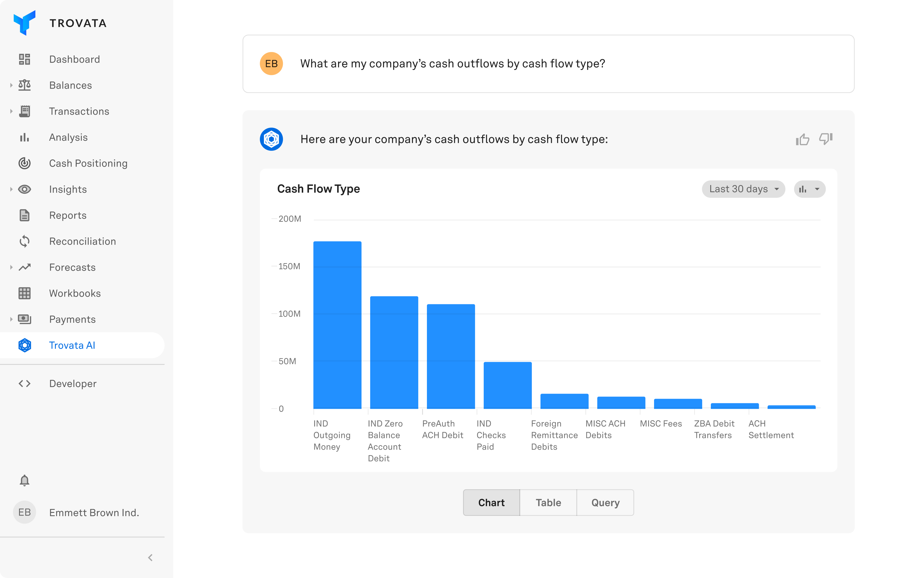Expand the Balances menu arrow
The height and width of the screenshot is (578, 924).
[11, 85]
